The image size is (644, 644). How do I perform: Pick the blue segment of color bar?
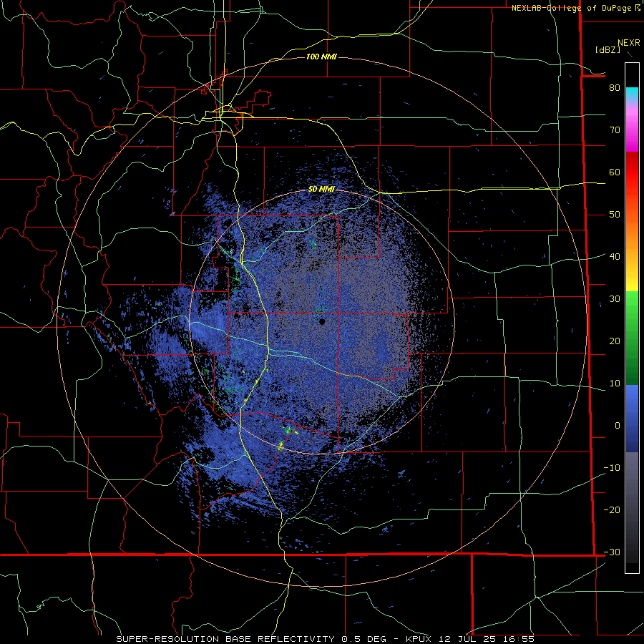[632, 418]
